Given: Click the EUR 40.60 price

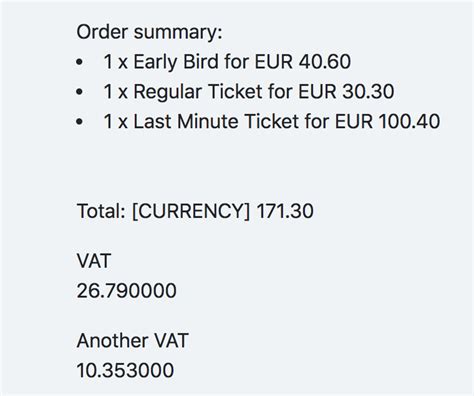Looking at the screenshot, I should point(303,62).
